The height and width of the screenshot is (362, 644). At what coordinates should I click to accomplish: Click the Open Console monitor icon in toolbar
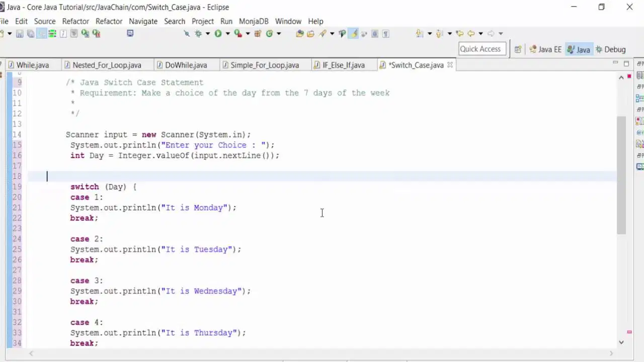[x=130, y=34]
